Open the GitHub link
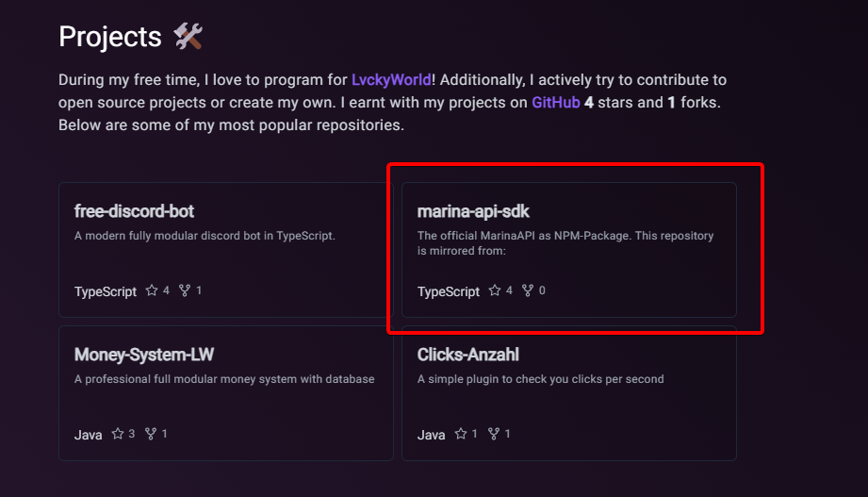The height and width of the screenshot is (497, 868). pos(556,102)
